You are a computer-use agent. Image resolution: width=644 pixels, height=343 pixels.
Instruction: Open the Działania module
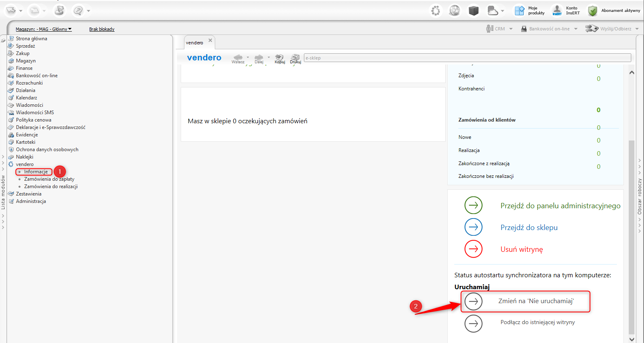point(25,90)
